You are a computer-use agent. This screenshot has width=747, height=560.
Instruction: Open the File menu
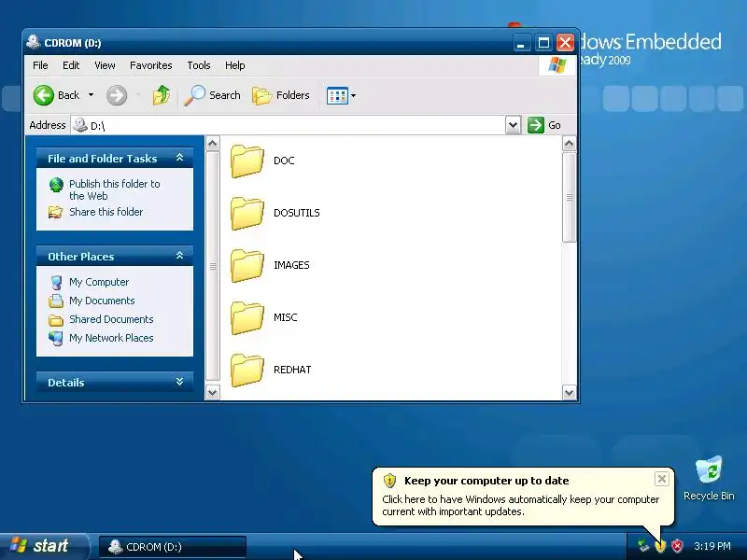pyautogui.click(x=40, y=65)
